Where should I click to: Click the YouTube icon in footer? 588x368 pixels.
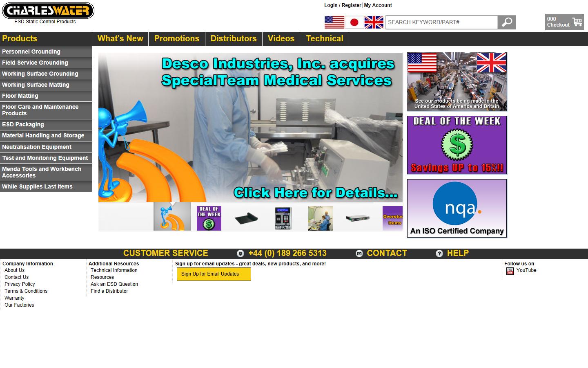point(510,271)
